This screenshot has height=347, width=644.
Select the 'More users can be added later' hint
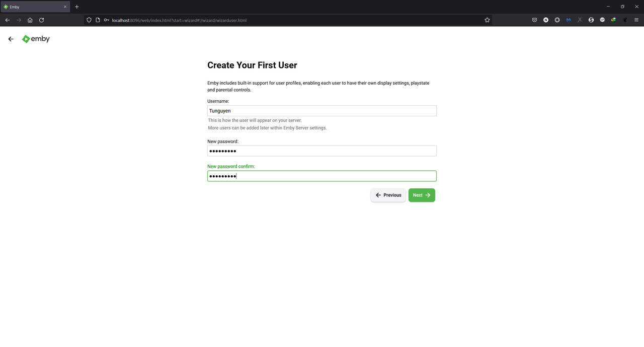pyautogui.click(x=268, y=128)
